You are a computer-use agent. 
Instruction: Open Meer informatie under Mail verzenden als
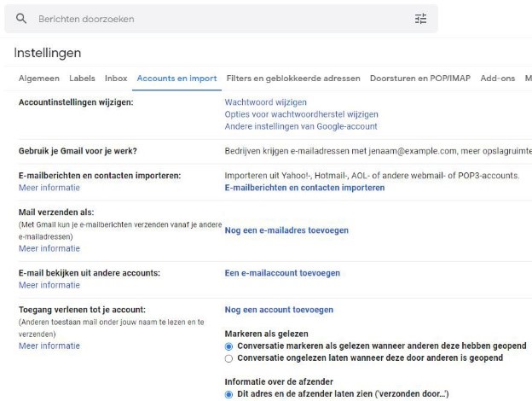(x=49, y=248)
